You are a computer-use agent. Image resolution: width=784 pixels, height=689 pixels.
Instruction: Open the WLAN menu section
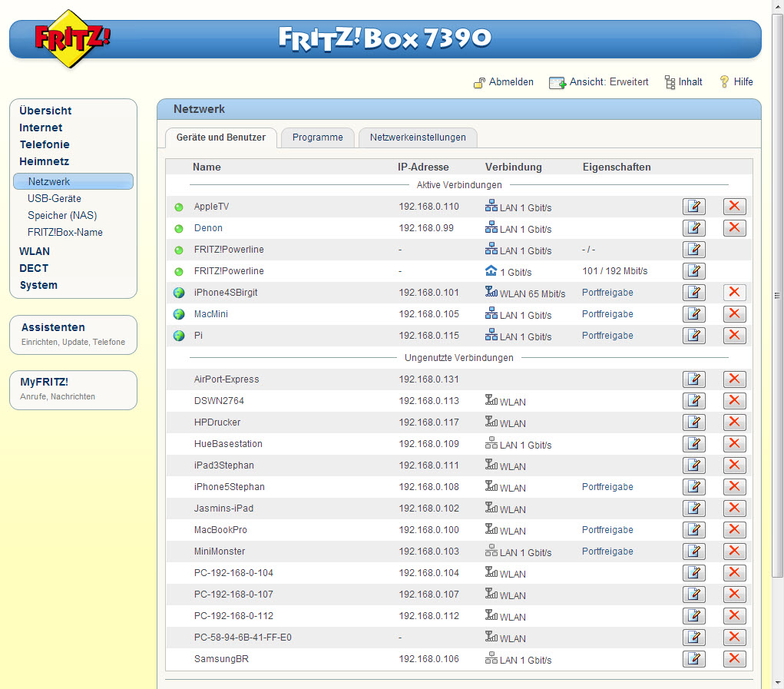click(35, 251)
